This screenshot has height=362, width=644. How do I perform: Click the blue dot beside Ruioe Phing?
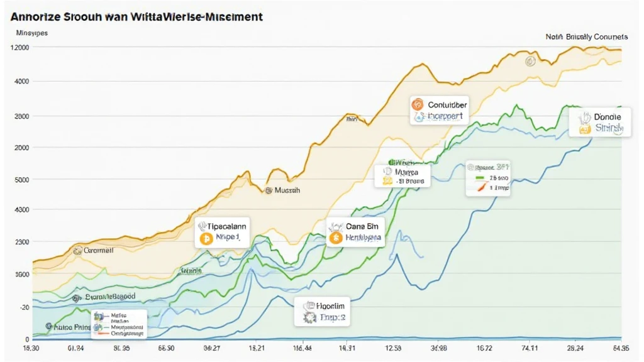48,327
